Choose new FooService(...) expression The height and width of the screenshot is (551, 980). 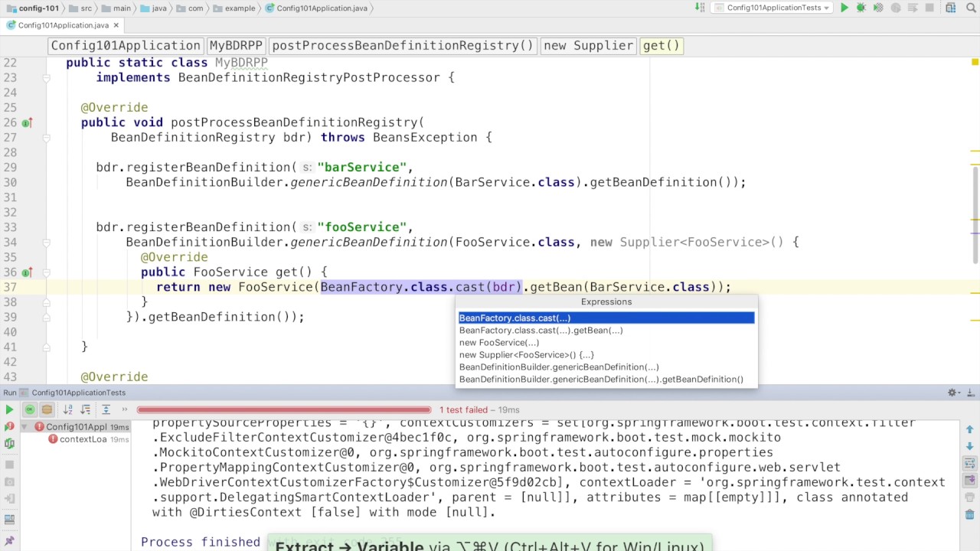[606, 342]
